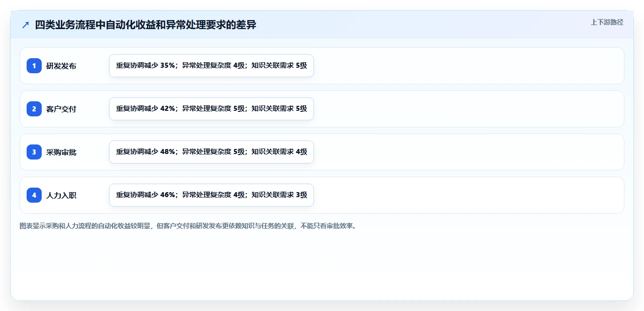
Task: Click the footnote starting with 图表显示采购和人力流程
Action: click(x=188, y=226)
